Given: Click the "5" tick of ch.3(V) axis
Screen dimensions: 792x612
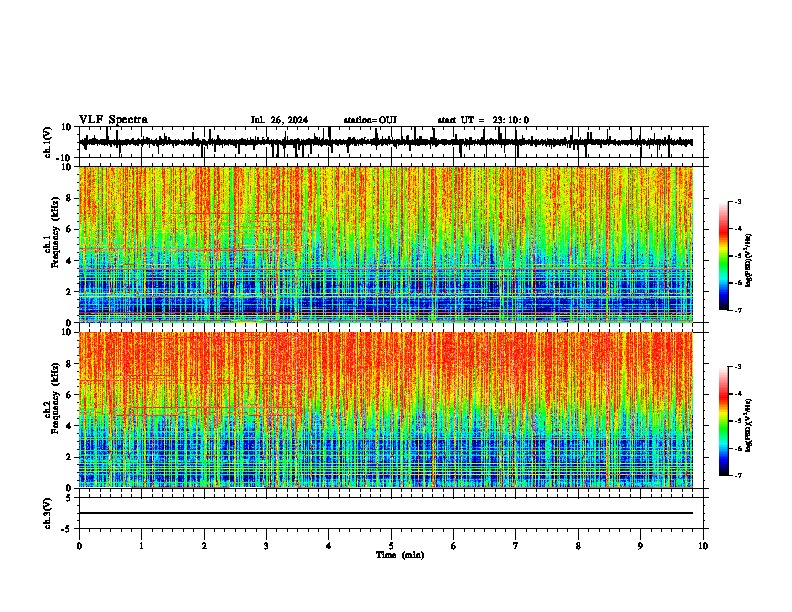Looking at the screenshot, I should point(70,498).
